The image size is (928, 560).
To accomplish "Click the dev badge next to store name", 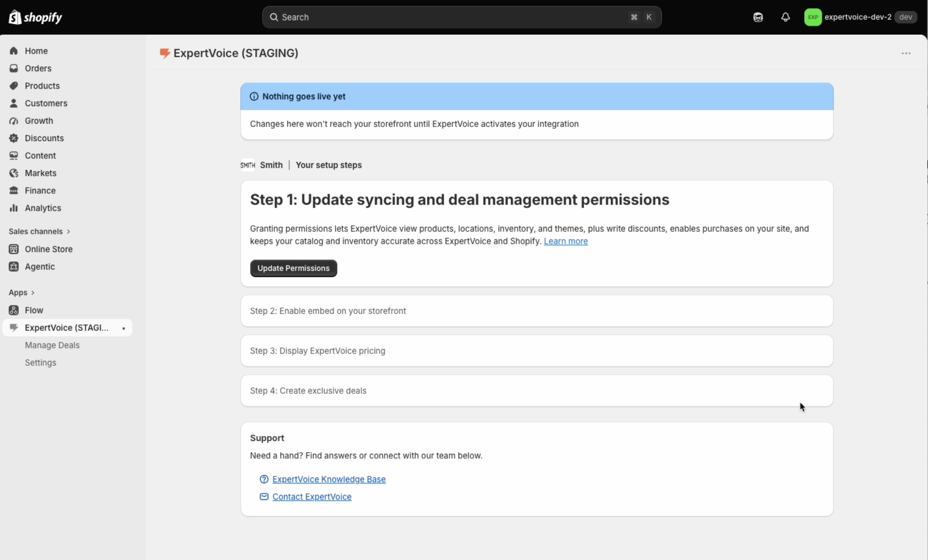I will 906,17.
